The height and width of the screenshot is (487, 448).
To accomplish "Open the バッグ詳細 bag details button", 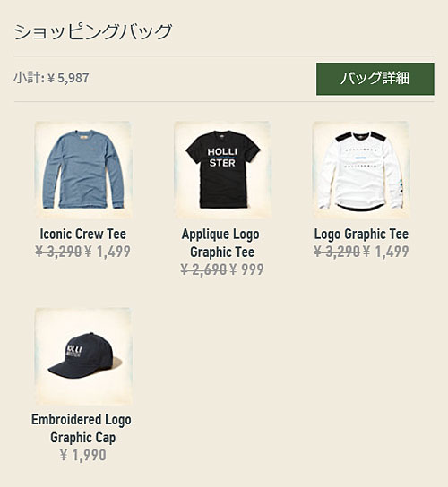I will coord(375,79).
